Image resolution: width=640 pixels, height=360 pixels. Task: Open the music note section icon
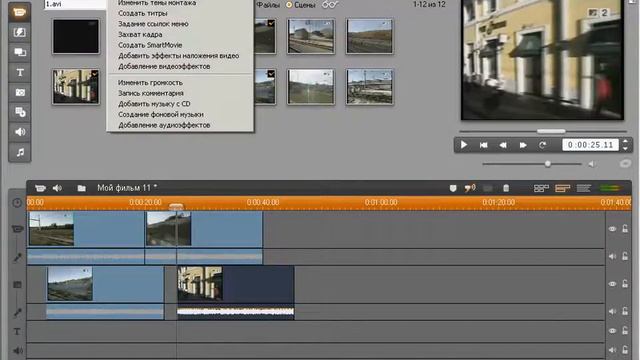click(20, 152)
